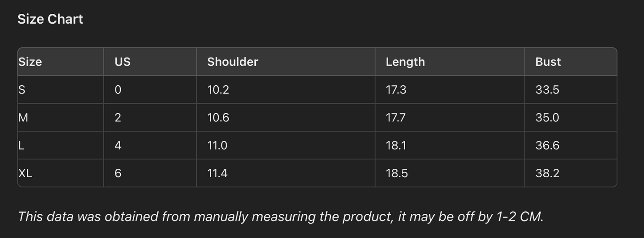Click US size 0 cell
Image resolution: width=644 pixels, height=238 pixels.
pos(118,90)
